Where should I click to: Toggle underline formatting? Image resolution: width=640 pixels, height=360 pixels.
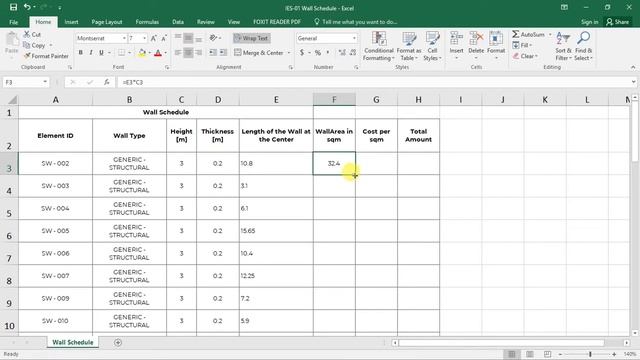pos(101,53)
